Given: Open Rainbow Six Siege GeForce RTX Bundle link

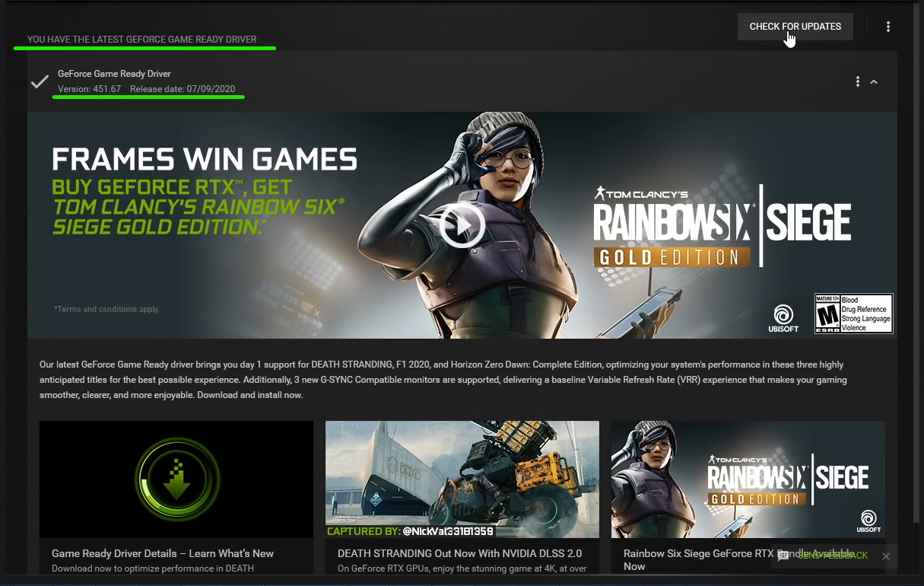Looking at the screenshot, I should (738, 560).
